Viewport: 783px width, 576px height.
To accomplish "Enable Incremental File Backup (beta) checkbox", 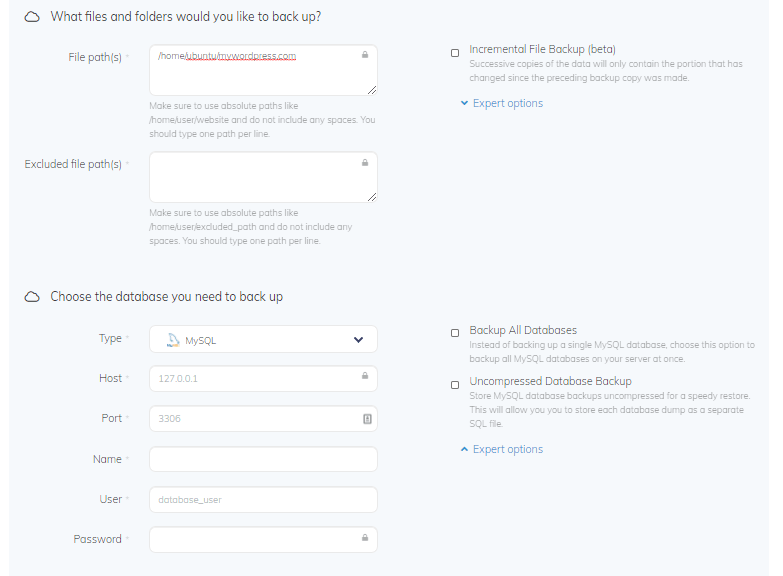I will pyautogui.click(x=455, y=52).
